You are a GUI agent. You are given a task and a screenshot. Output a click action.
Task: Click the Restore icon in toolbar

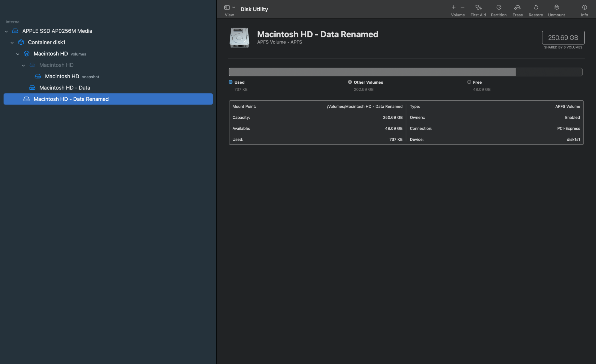pyautogui.click(x=536, y=7)
